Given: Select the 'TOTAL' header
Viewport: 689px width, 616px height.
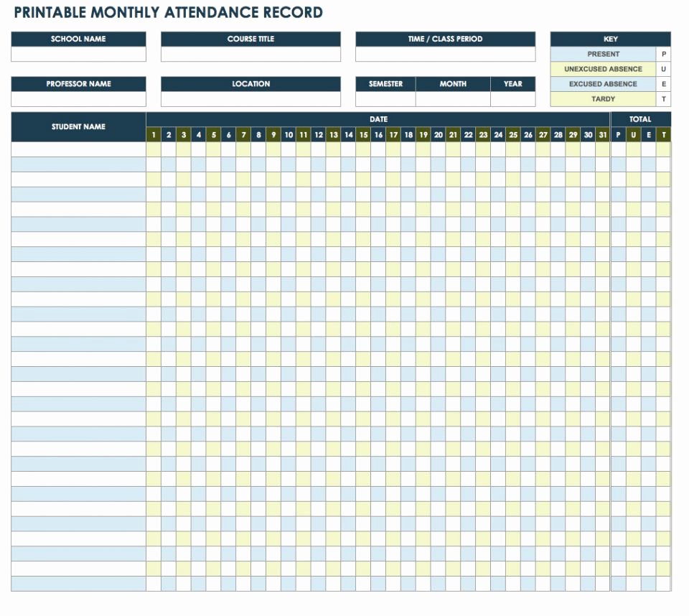Looking at the screenshot, I should [640, 119].
